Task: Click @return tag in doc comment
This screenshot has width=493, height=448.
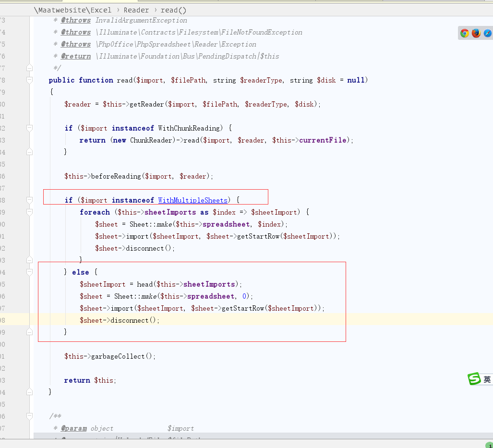Action: pyautogui.click(x=76, y=56)
